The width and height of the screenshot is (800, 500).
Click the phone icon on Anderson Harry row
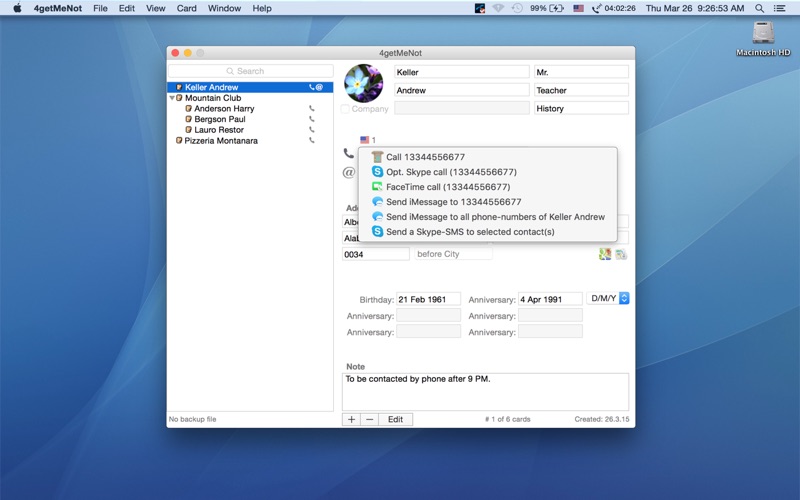[x=312, y=109]
